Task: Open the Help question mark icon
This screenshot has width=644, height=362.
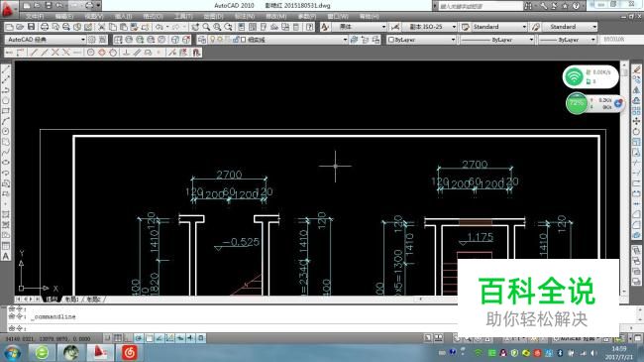Action: (310, 27)
